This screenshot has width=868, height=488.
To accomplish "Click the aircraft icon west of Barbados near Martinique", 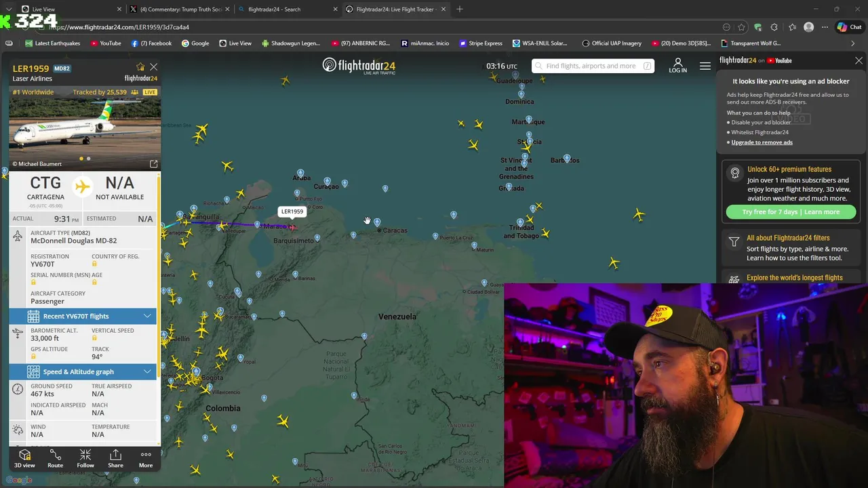I will [x=526, y=147].
